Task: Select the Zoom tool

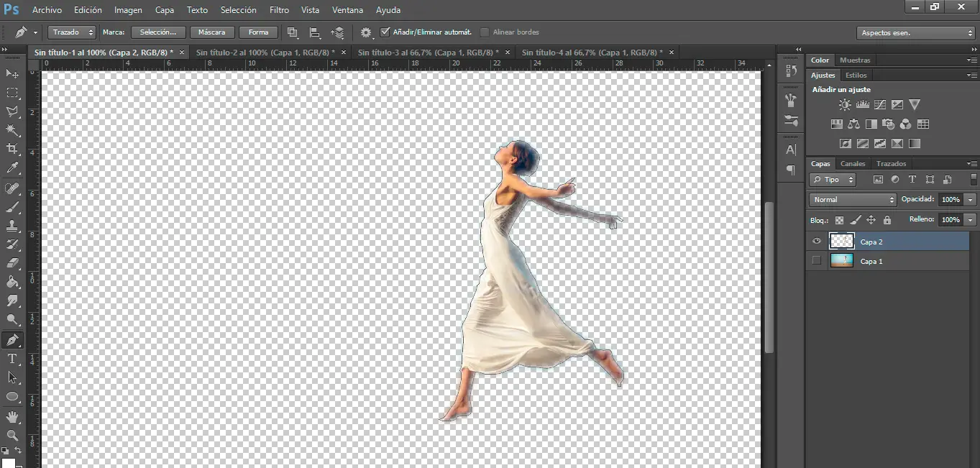Action: [x=12, y=436]
